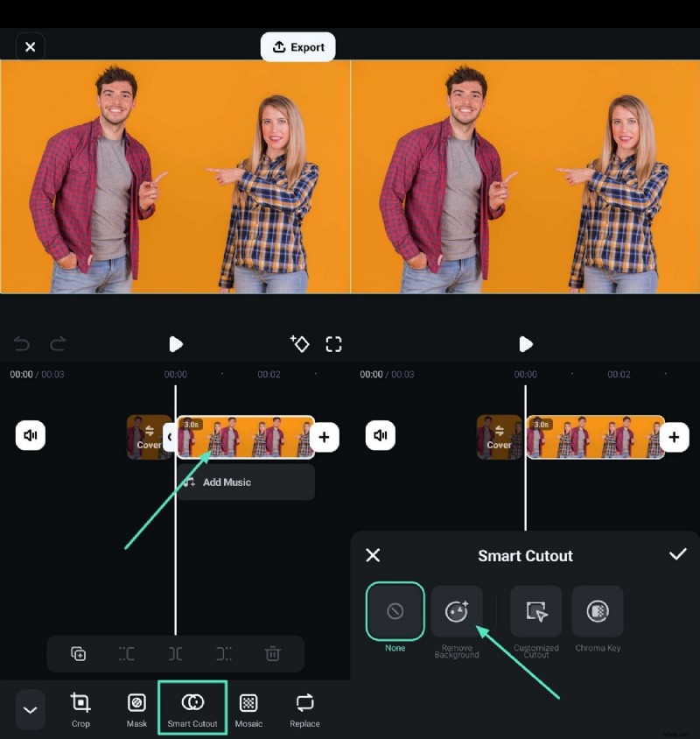Click the split clip icon
Viewport: 700px width, 739px height.
pyautogui.click(x=175, y=653)
